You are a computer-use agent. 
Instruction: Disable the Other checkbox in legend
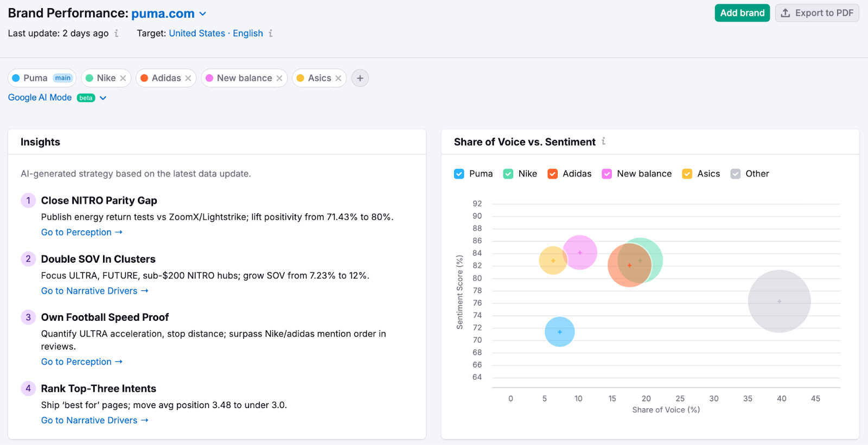pyautogui.click(x=736, y=174)
